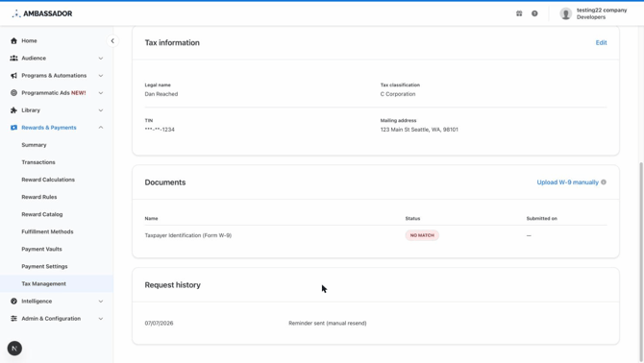Open the help question mark icon
The width and height of the screenshot is (644, 363).
point(534,13)
